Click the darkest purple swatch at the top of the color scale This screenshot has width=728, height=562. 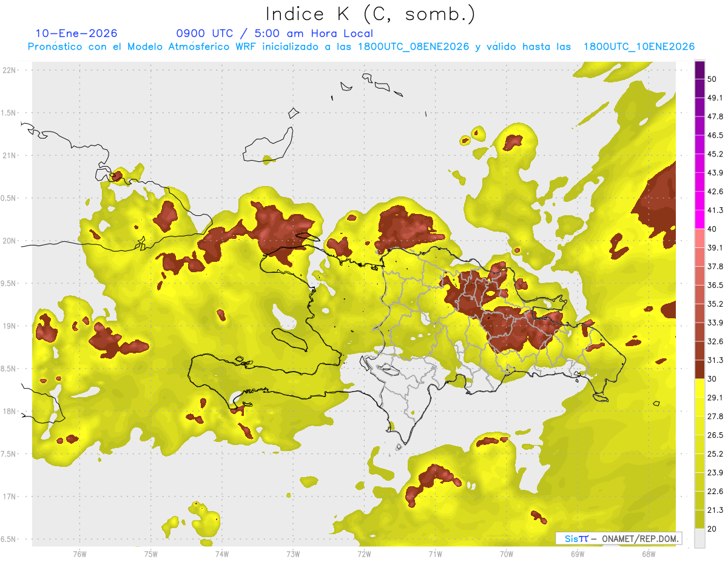699,70
